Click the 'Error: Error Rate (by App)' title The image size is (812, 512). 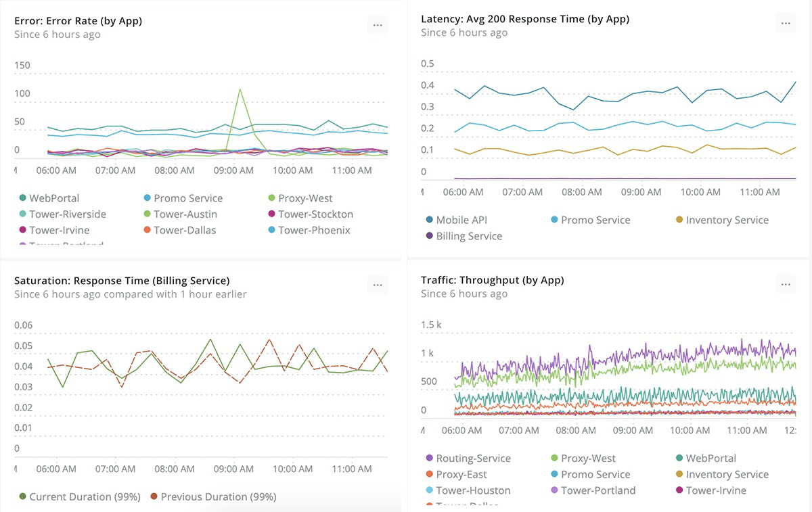tap(78, 21)
